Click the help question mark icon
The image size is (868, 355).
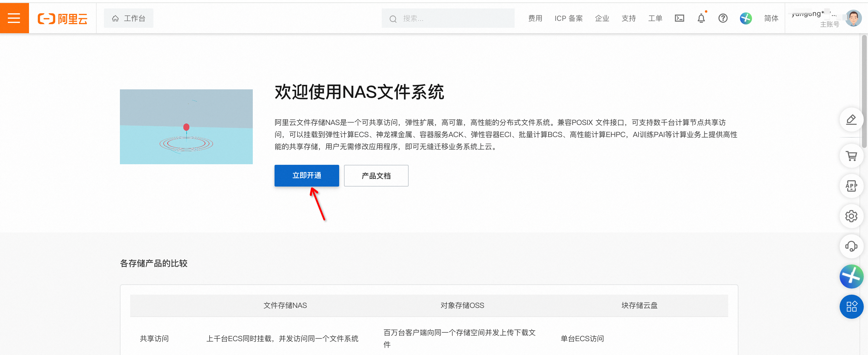click(x=723, y=18)
